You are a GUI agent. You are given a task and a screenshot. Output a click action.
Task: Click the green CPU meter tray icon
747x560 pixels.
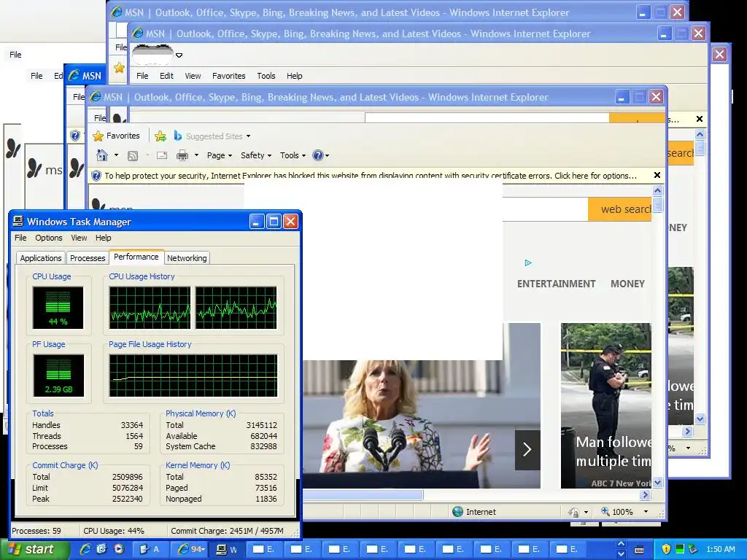click(x=680, y=549)
